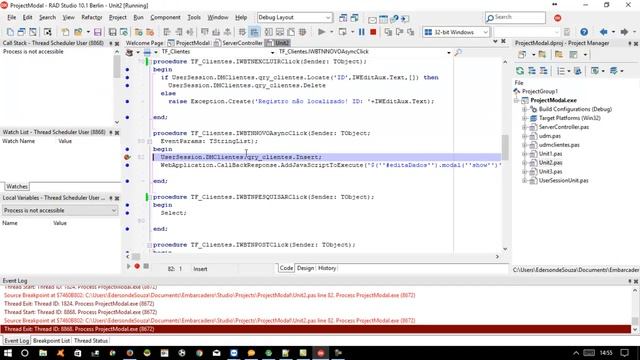
Task: Click Expand All icon in Project Manager
Action: pyautogui.click(x=531, y=71)
